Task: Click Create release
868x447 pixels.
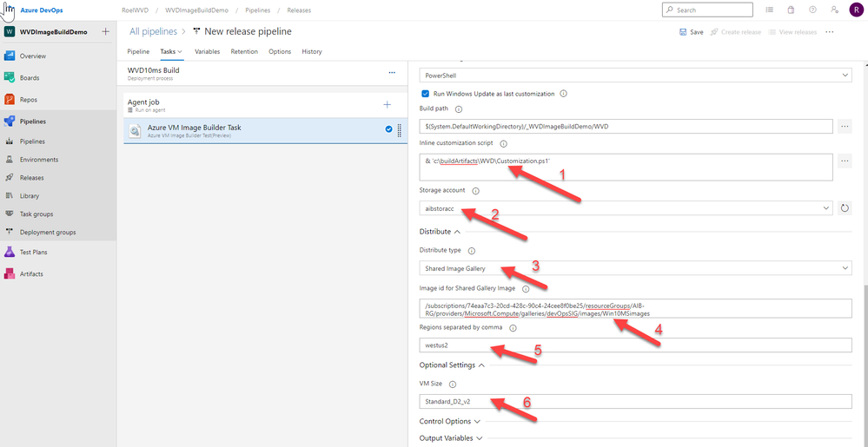Action: [736, 32]
